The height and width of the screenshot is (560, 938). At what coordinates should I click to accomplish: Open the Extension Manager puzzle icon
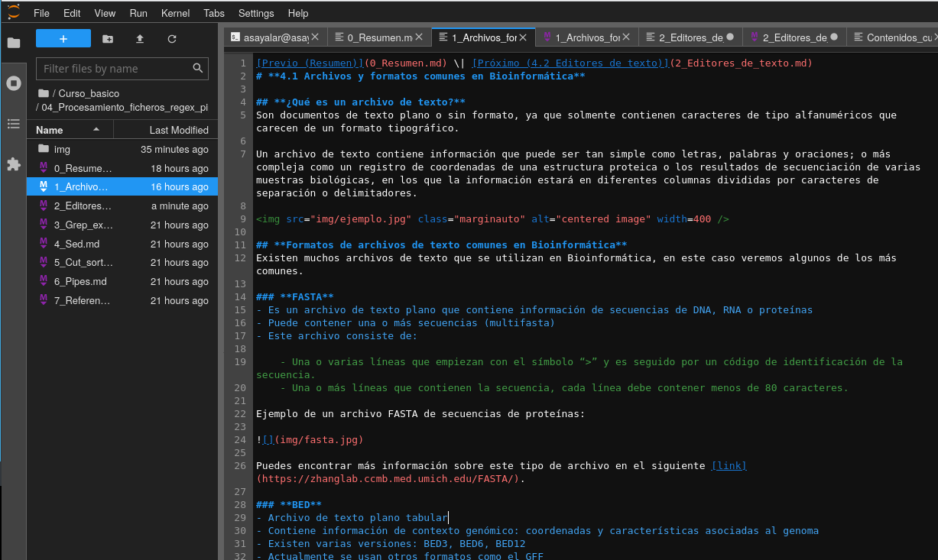(x=13, y=163)
